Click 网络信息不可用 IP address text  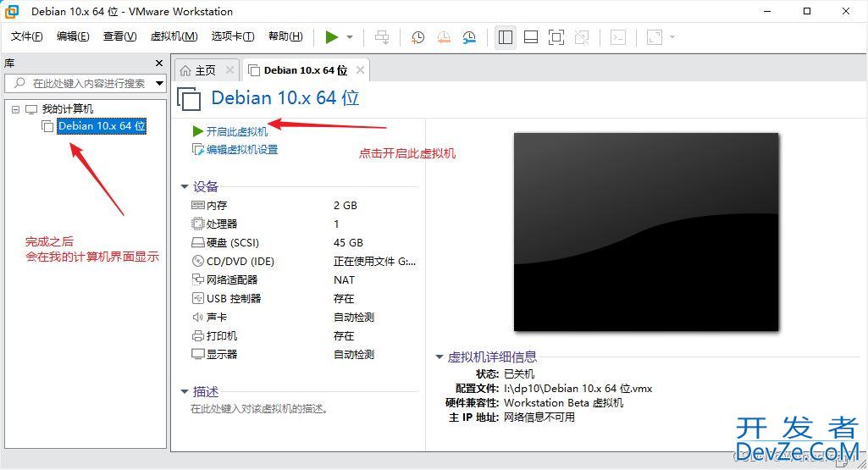point(539,417)
